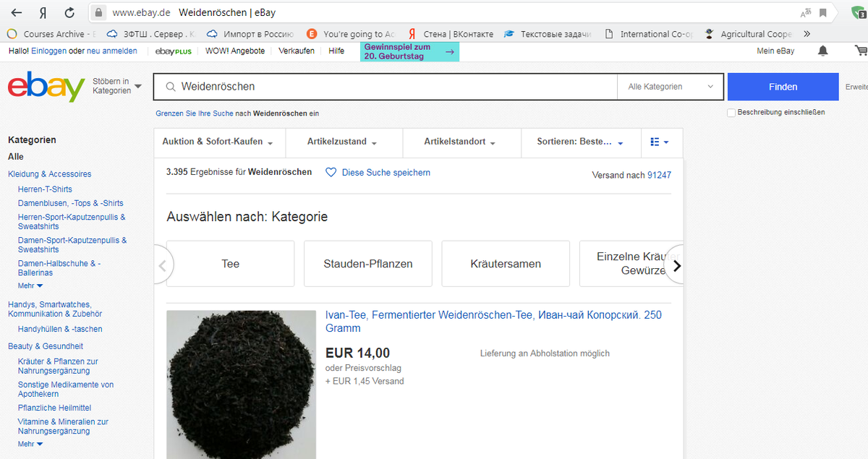Expand Stöbern in Kategorien dropdown
Image resolution: width=868 pixels, height=459 pixels.
(x=116, y=87)
